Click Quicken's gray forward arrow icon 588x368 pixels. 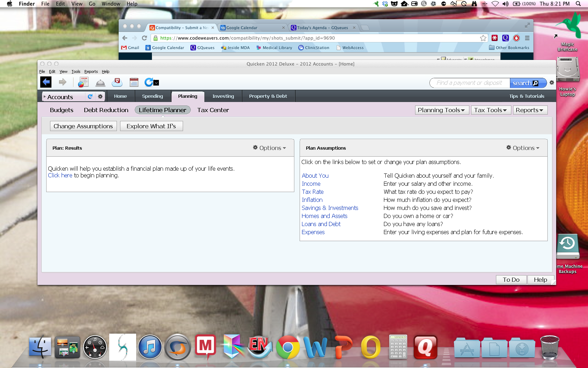coord(63,82)
